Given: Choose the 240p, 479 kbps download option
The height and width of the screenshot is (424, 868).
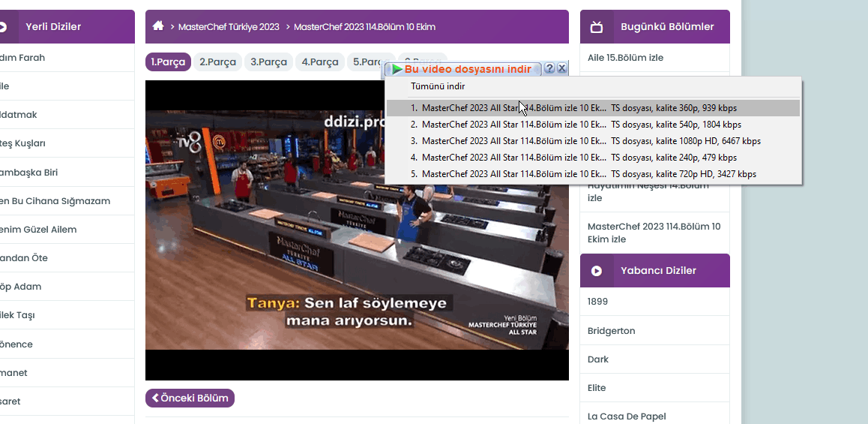Looking at the screenshot, I should coord(593,158).
